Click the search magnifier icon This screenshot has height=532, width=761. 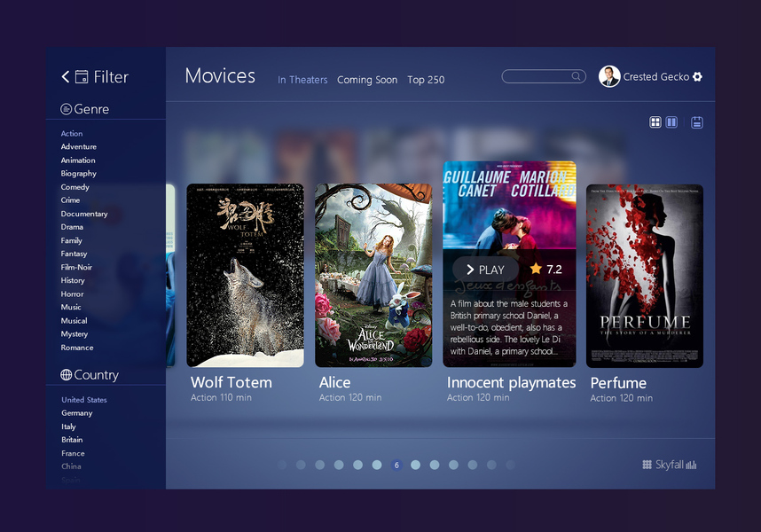click(576, 76)
